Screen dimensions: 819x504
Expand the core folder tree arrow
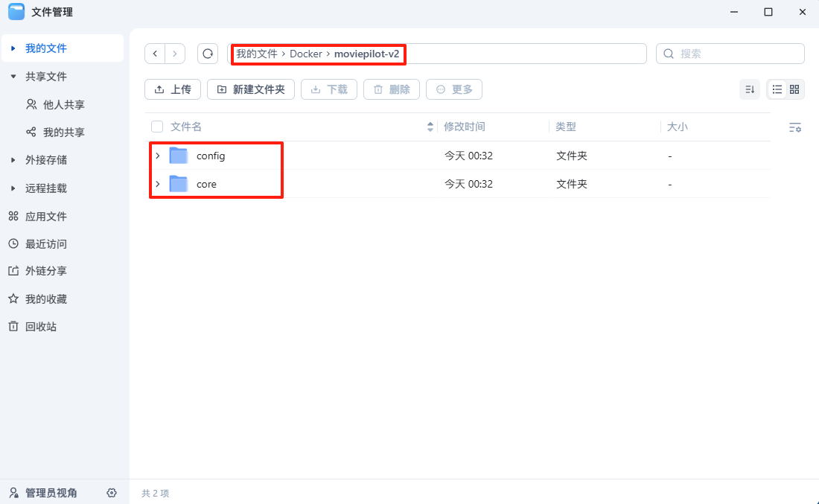coord(157,183)
